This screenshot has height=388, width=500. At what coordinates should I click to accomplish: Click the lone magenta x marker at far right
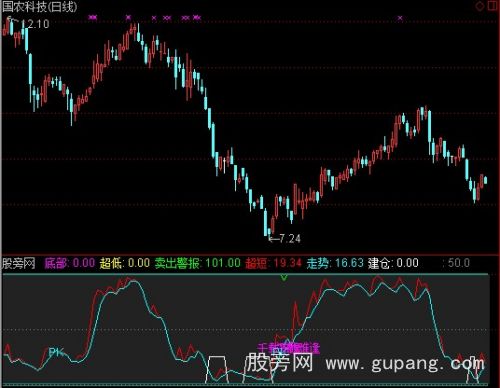(400, 18)
